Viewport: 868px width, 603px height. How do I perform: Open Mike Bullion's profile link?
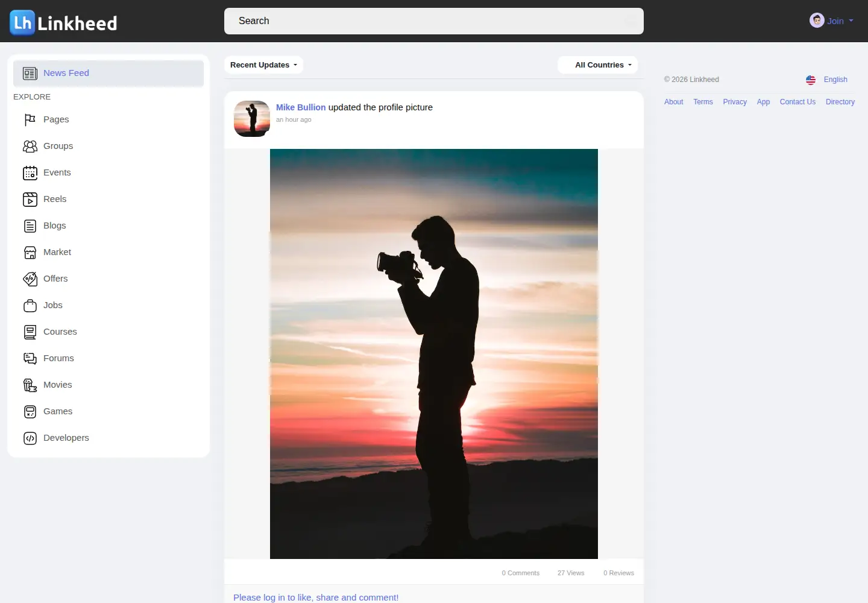tap(301, 107)
